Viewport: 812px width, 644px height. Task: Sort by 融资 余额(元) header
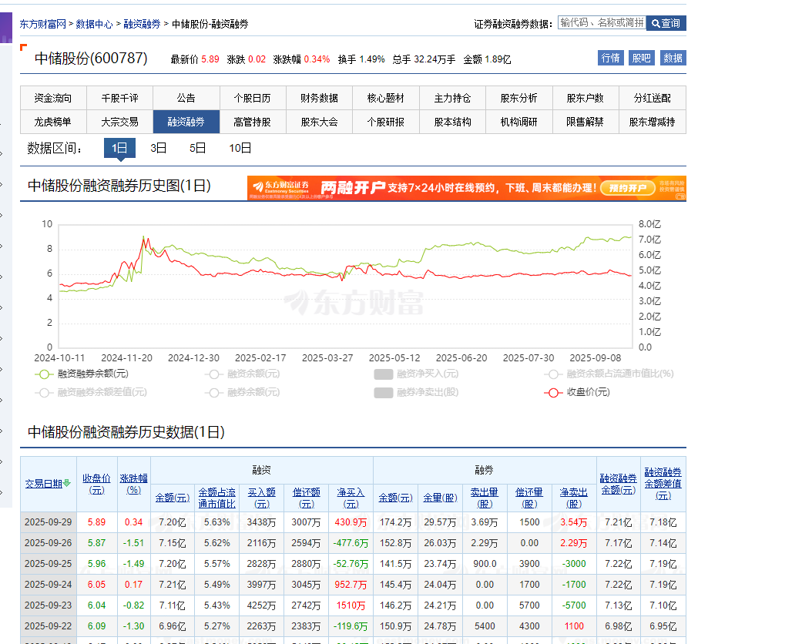pyautogui.click(x=173, y=498)
